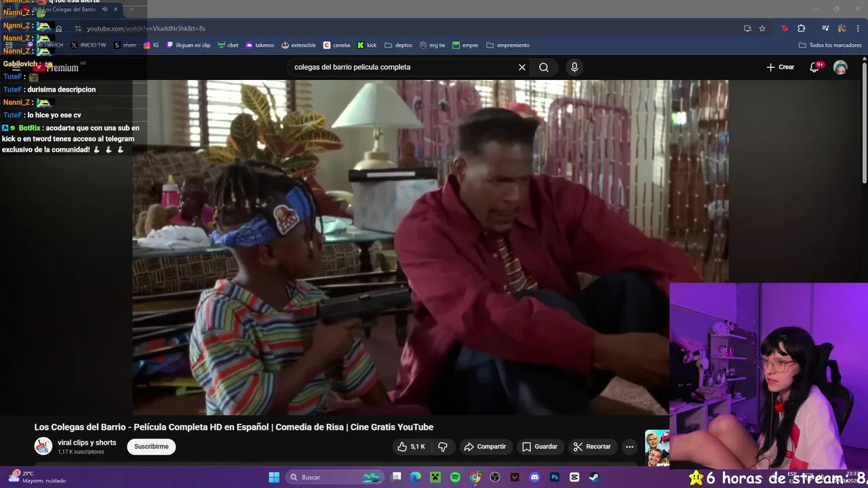
Task: Open the cbet bookmark
Action: [x=228, y=45]
